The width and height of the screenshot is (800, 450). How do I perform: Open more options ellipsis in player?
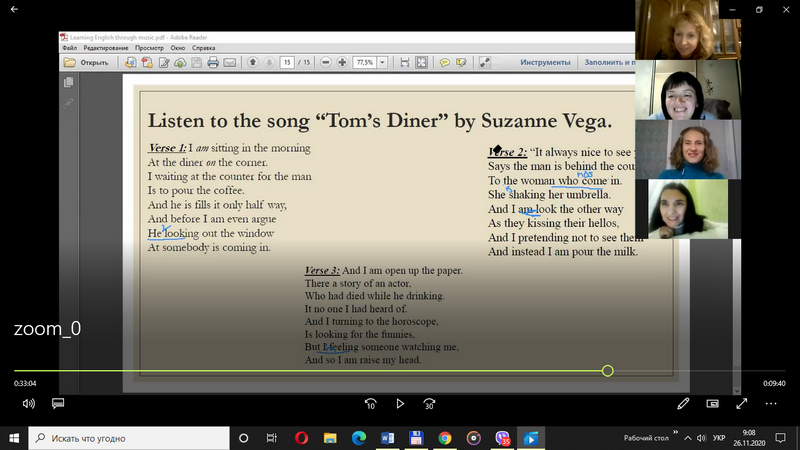click(771, 404)
